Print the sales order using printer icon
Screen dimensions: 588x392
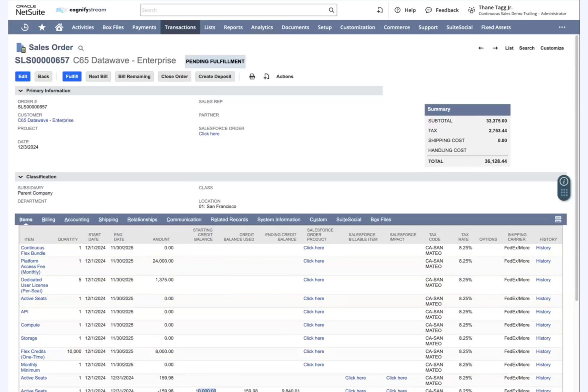[x=252, y=76]
